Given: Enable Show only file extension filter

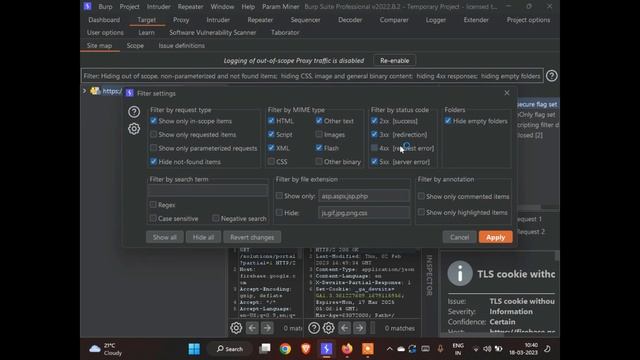Looking at the screenshot, I should 279,196.
